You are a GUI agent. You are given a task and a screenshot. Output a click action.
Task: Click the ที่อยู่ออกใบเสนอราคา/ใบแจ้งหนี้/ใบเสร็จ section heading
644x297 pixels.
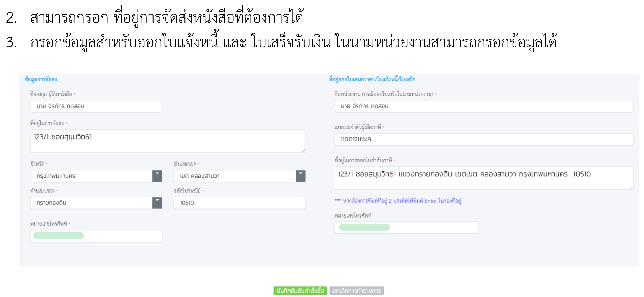tap(372, 79)
